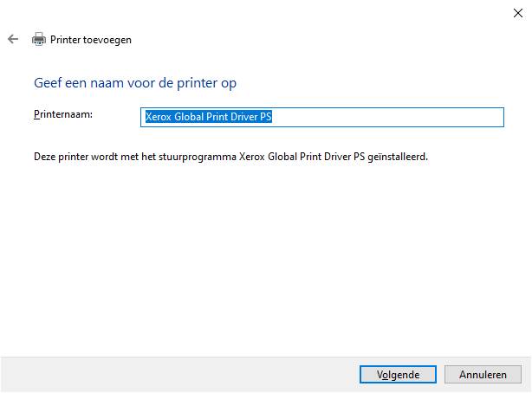
Task: Focus the Printernaam input field
Action: 322,117
